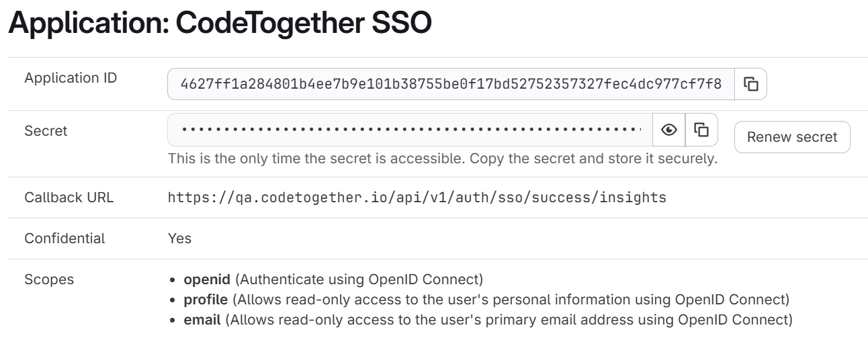Reveal the hidden secret with the eye icon
The height and width of the screenshot is (340, 868).
tap(669, 130)
